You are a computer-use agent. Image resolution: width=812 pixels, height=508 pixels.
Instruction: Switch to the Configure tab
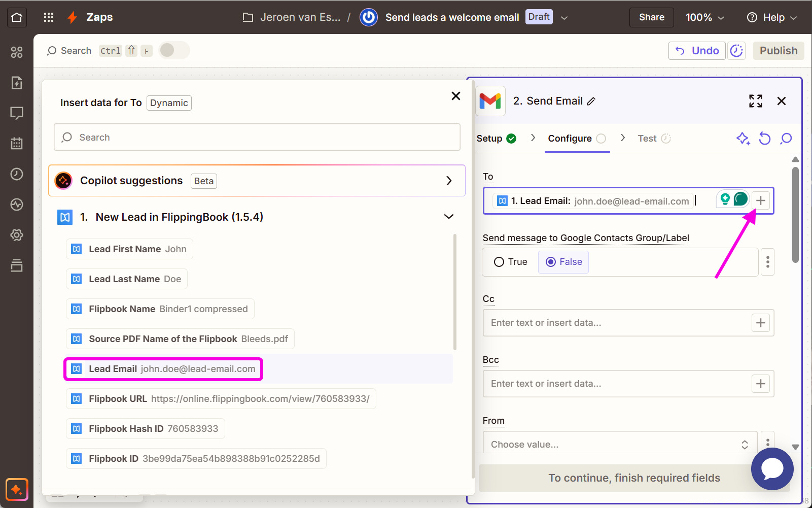(577, 139)
